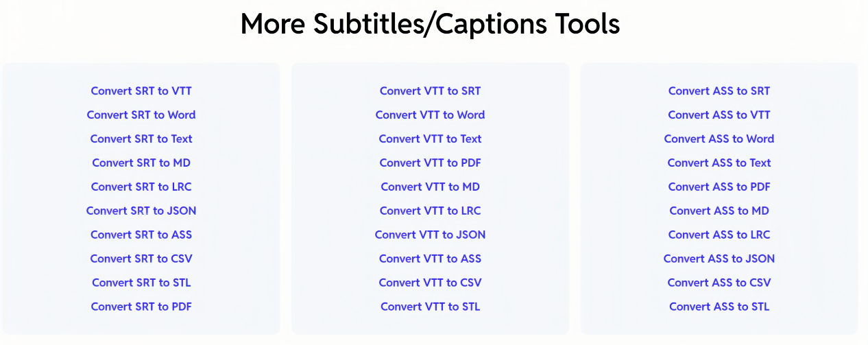Go to Convert ASS to JSON
Screen dimensions: 868x345
point(719,259)
